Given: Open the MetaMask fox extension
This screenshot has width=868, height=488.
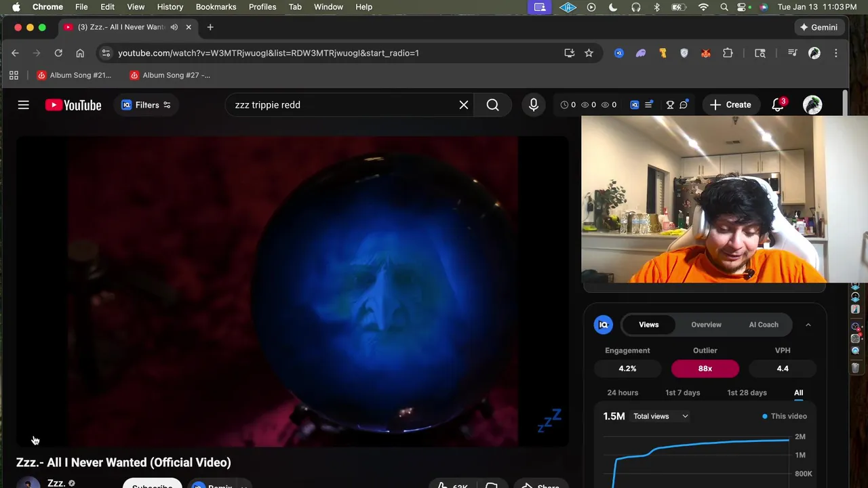Looking at the screenshot, I should click(706, 53).
